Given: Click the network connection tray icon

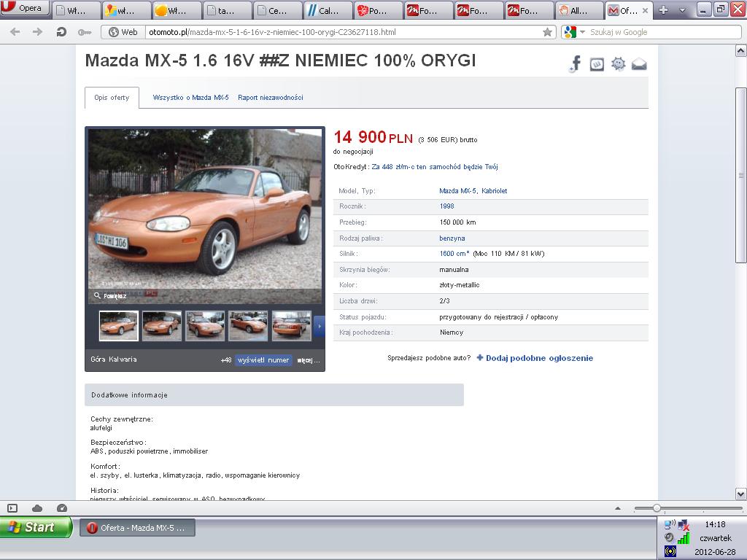Looking at the screenshot, I should coord(684,525).
